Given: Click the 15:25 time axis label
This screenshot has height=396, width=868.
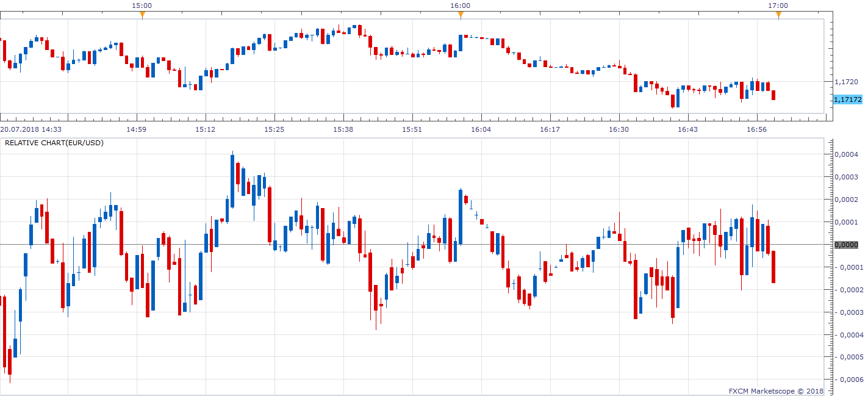Looking at the screenshot, I should pos(274,129).
